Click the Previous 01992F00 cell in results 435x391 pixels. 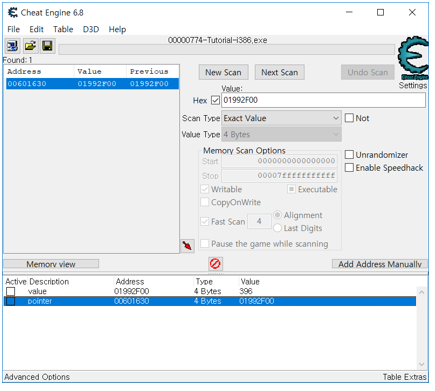pyautogui.click(x=149, y=84)
